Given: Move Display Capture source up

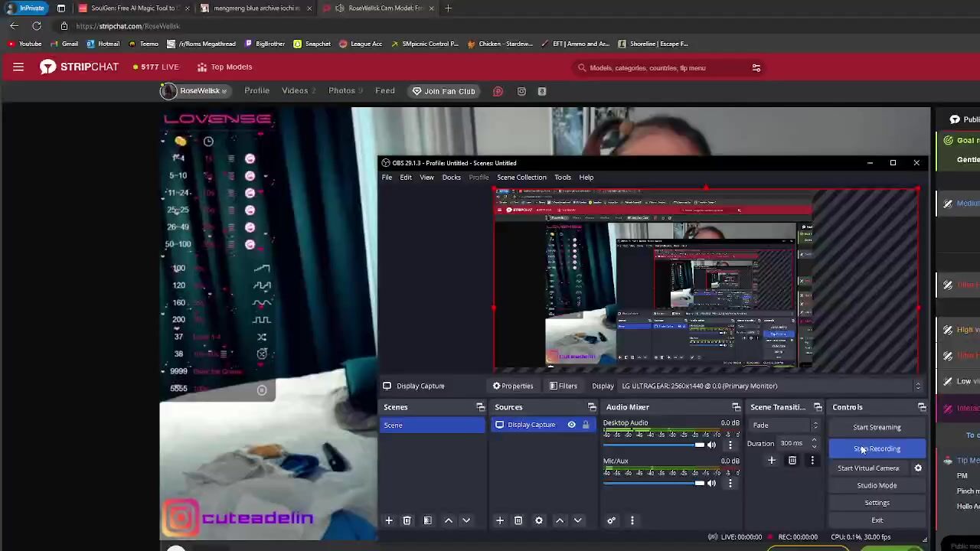Looking at the screenshot, I should 560,520.
